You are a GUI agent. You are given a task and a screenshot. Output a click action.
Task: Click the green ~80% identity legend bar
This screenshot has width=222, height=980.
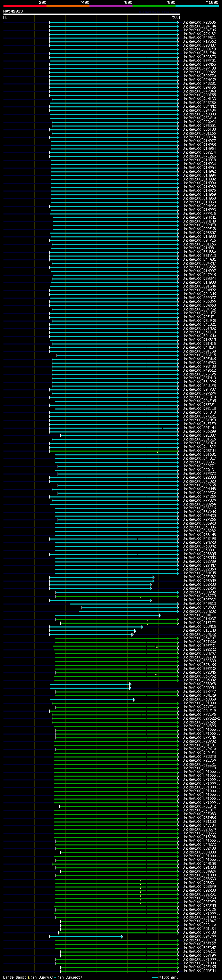[x=154, y=6]
